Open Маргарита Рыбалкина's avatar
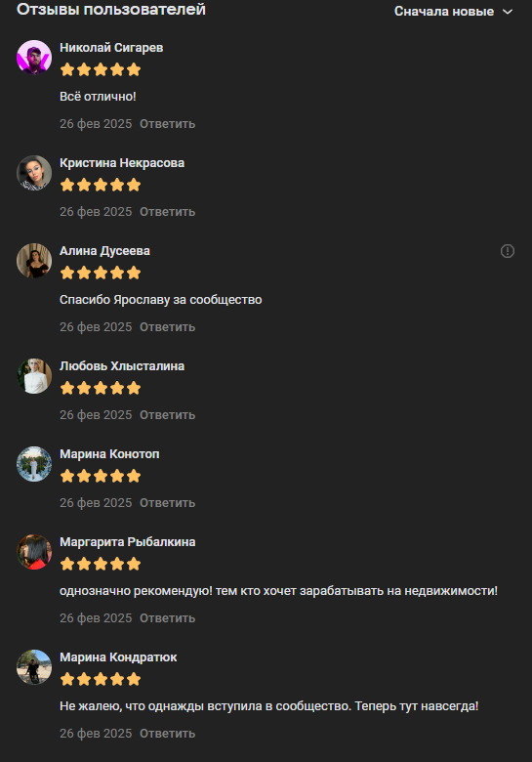The height and width of the screenshot is (762, 532). click(34, 552)
